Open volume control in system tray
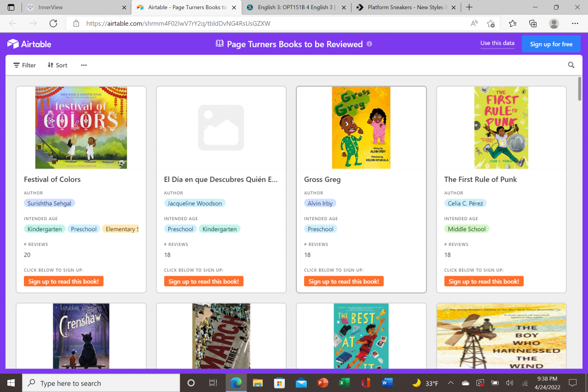588x392 pixels. click(x=509, y=383)
